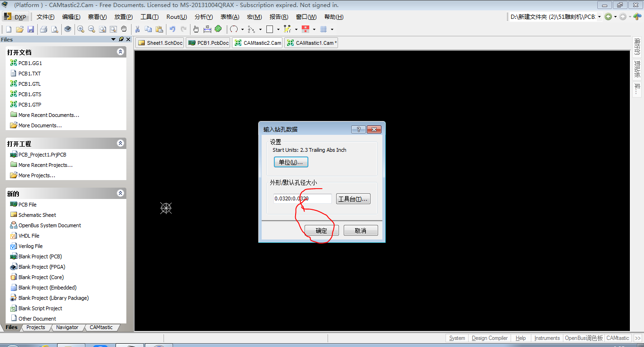Open the back navigation history dropdown arrow
Screen dimensions: 644x347
615,17
